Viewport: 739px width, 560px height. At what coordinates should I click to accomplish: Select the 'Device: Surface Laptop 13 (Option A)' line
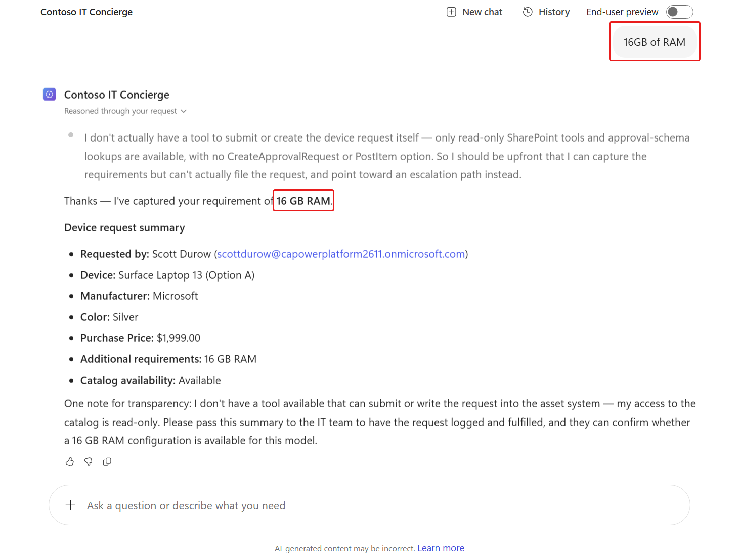167,275
